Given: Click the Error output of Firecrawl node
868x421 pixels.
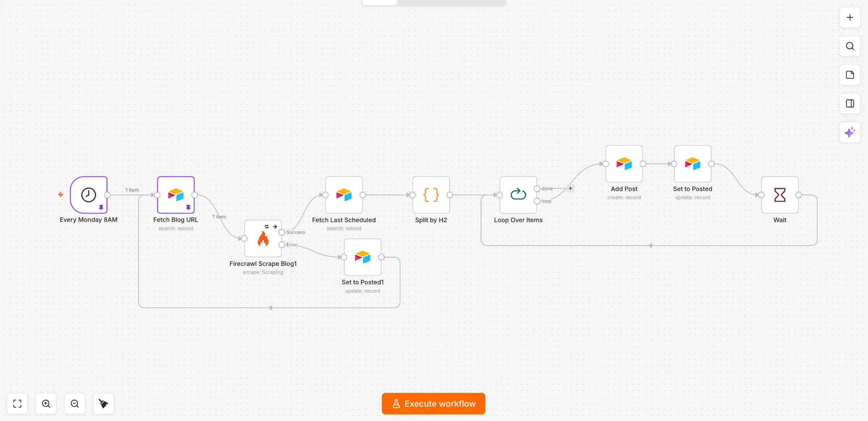Looking at the screenshot, I should (282, 245).
